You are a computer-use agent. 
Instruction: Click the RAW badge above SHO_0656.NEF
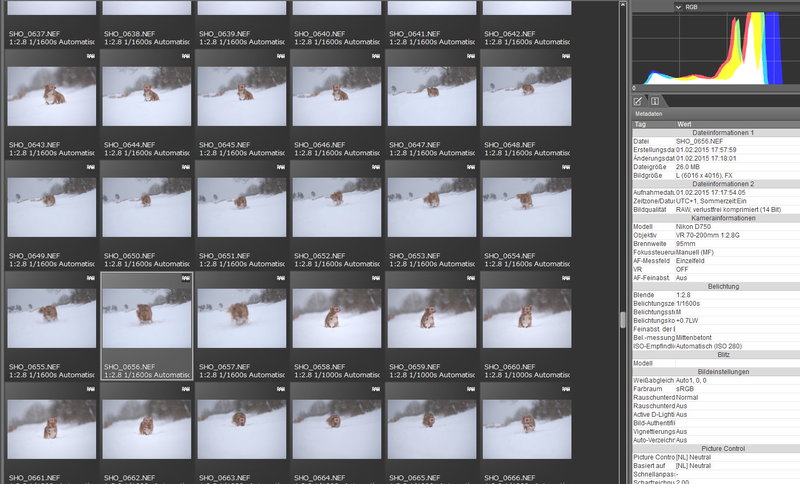pos(186,278)
